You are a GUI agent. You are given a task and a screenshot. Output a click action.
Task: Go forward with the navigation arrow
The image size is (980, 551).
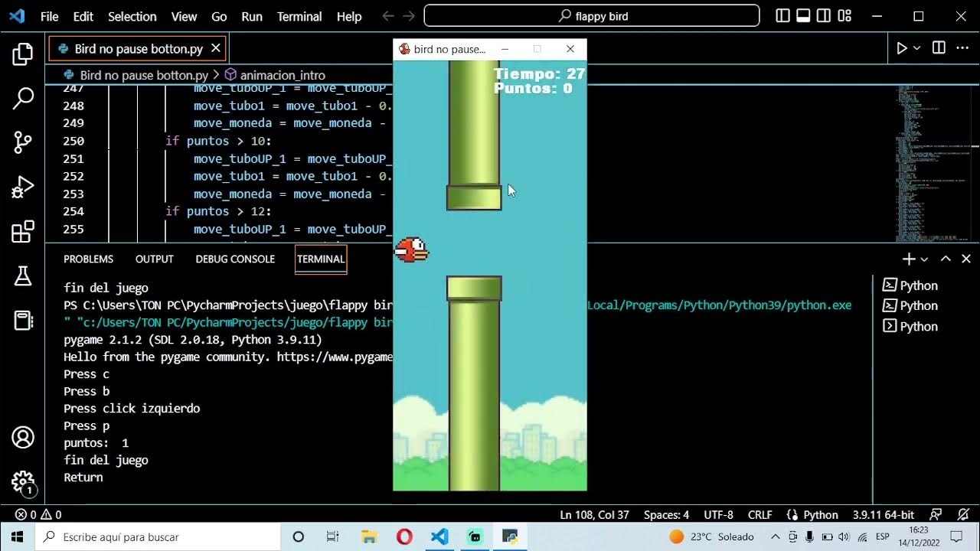(409, 16)
